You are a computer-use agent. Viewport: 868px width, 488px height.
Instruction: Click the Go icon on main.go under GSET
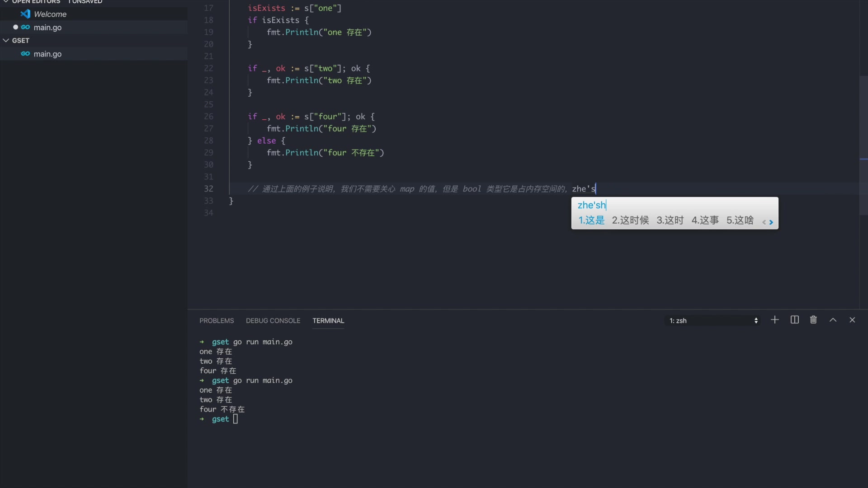pyautogui.click(x=26, y=54)
